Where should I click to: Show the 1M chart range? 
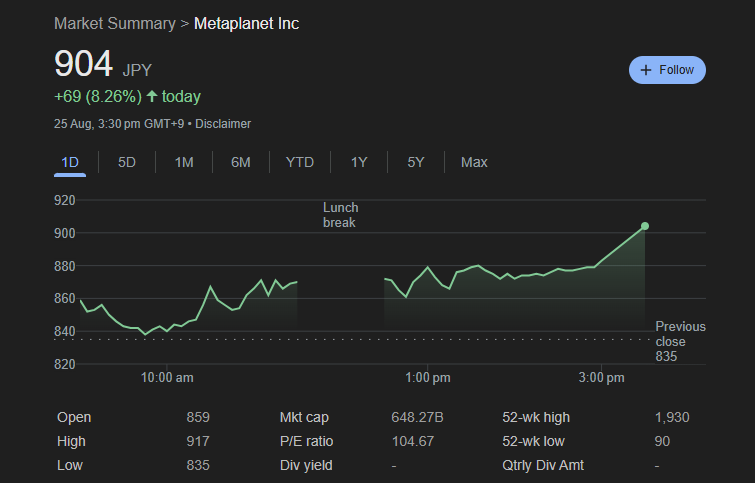tap(184, 162)
